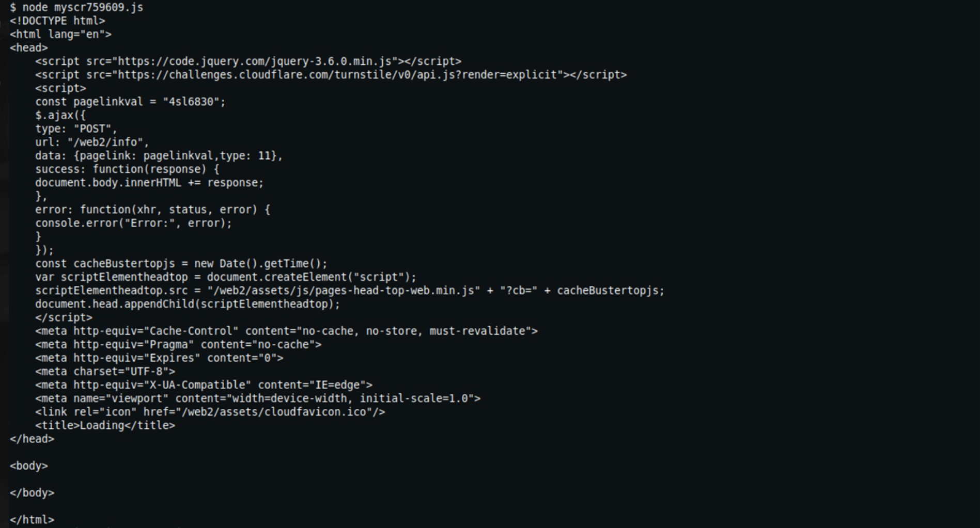Click the DOCTYPE html line
980x528 pixels.
[x=57, y=21]
